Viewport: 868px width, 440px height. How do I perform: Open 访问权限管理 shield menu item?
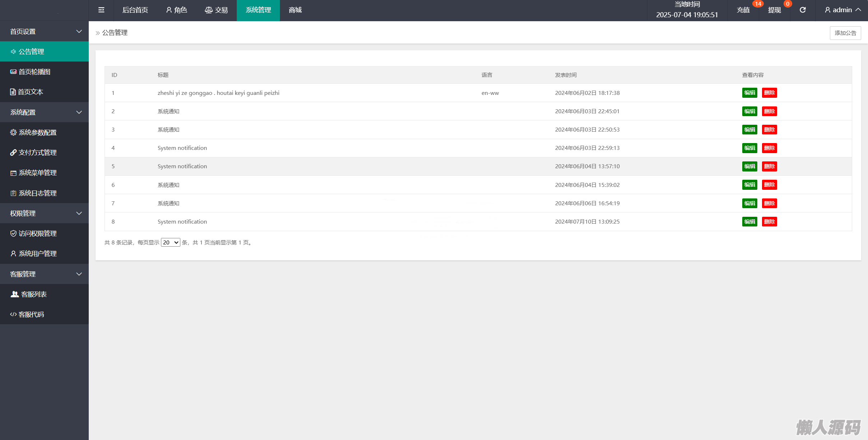pos(37,234)
